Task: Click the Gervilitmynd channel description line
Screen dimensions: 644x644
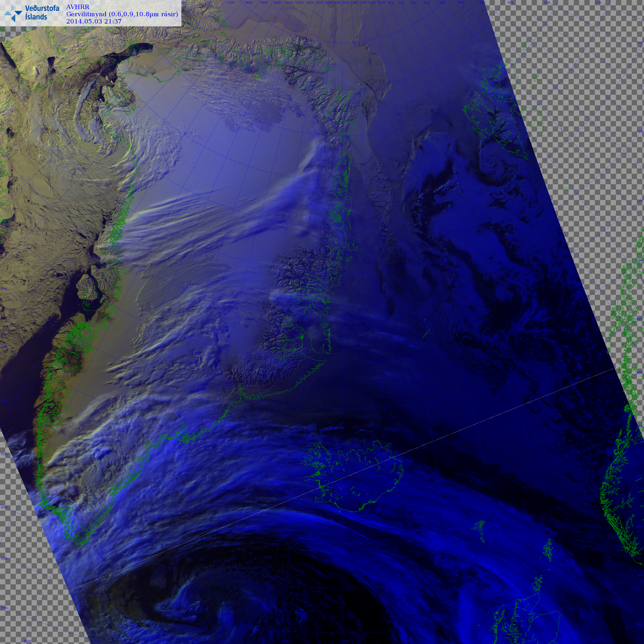Action: [x=122, y=14]
